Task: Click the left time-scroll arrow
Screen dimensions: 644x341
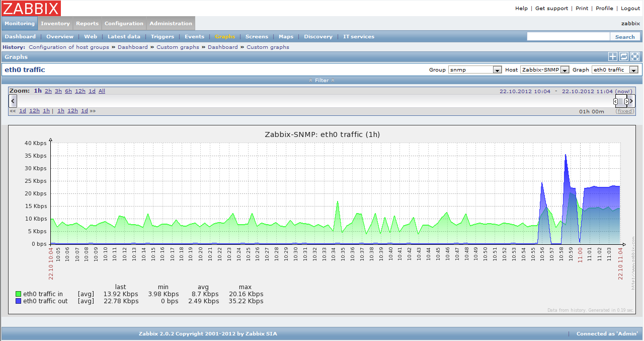Action: pos(13,101)
